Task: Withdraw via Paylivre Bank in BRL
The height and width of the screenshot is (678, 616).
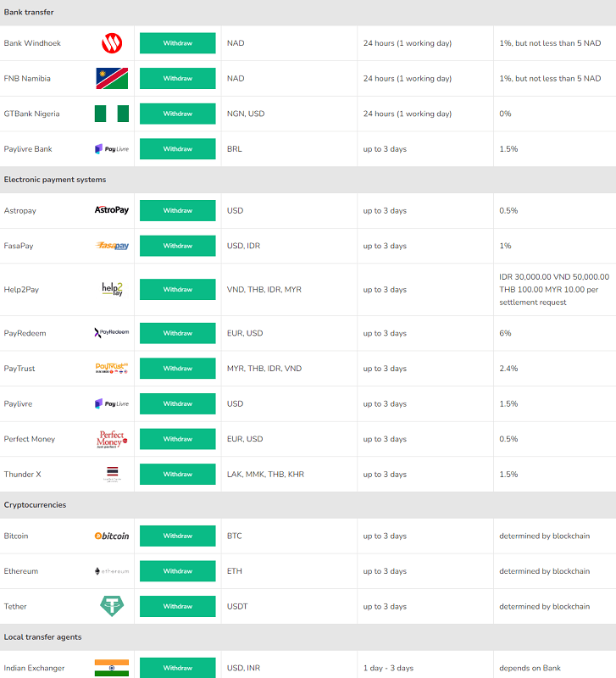Action: pyautogui.click(x=178, y=149)
